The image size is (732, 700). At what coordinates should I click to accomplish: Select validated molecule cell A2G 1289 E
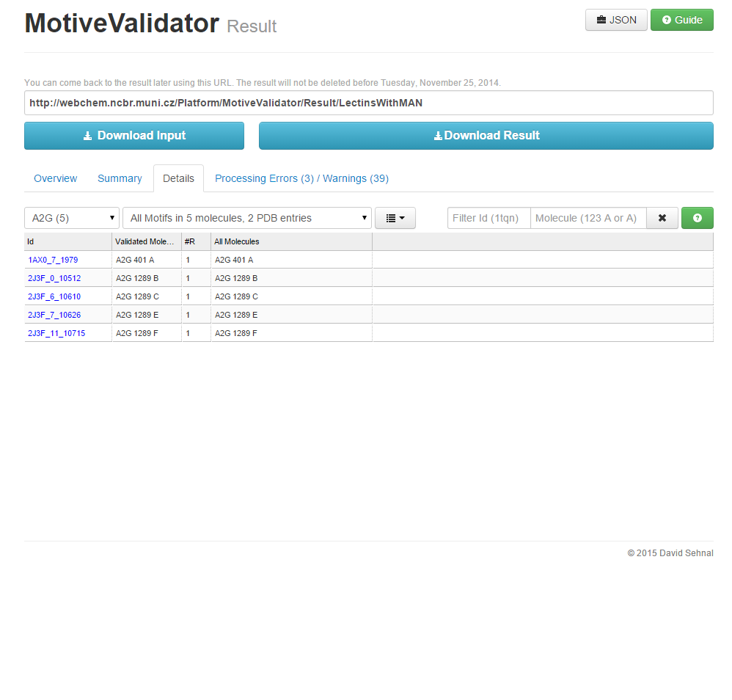tap(147, 315)
